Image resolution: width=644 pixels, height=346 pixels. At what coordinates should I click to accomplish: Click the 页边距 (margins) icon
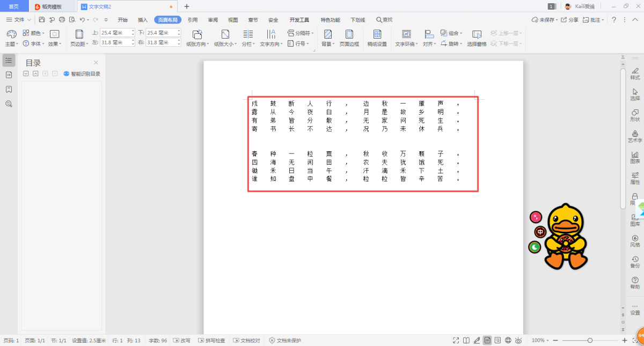79,35
